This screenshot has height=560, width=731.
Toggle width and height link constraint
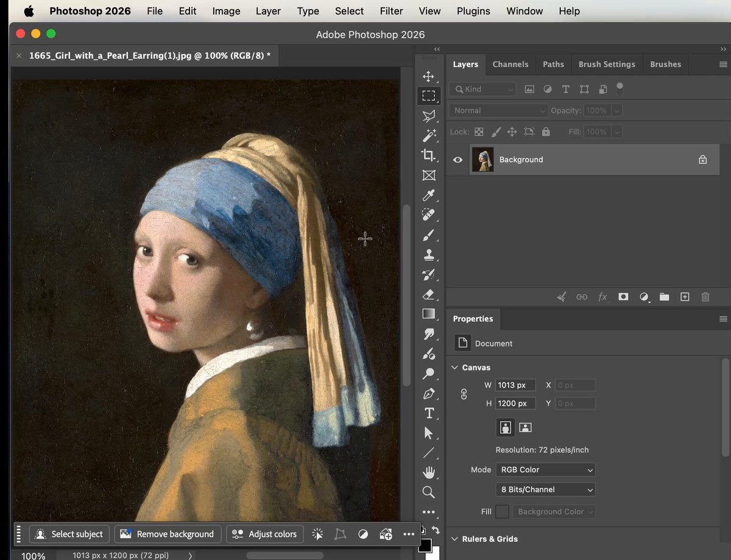(464, 394)
